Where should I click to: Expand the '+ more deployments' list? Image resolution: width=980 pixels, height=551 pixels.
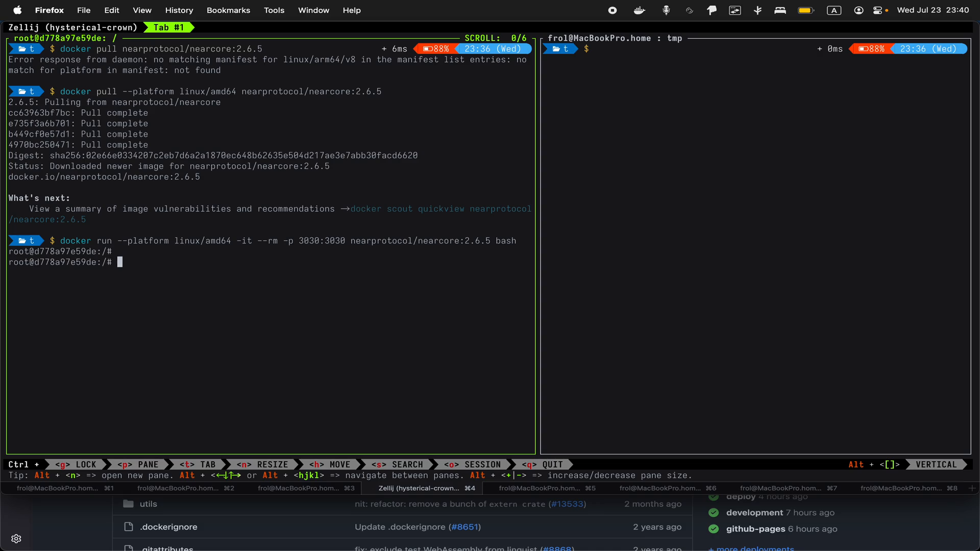pyautogui.click(x=751, y=549)
